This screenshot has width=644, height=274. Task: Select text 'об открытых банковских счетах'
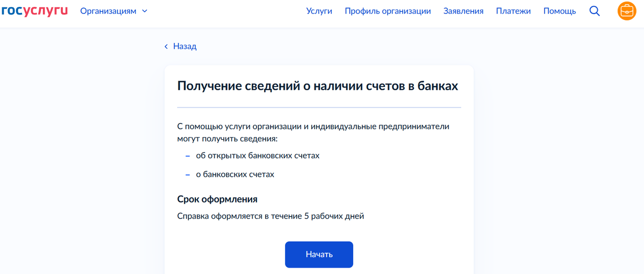coord(258,155)
